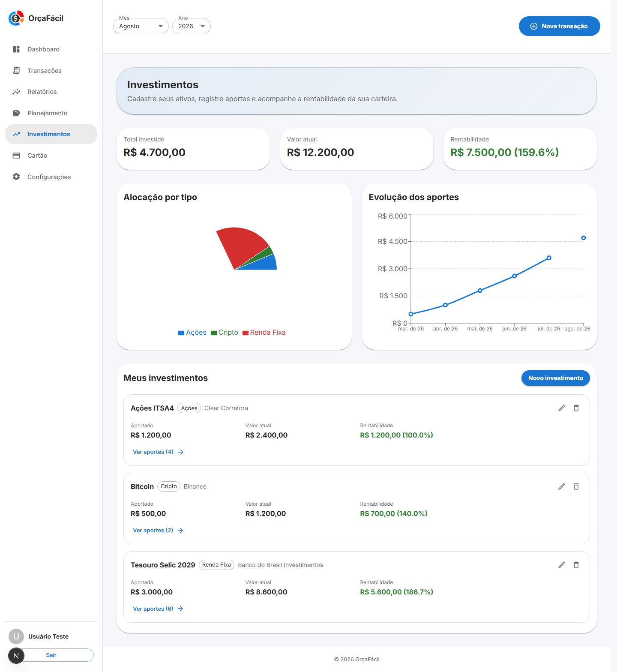Click the OrçaFácil logo icon
Viewport: 617px width, 672px height.
pyautogui.click(x=16, y=18)
